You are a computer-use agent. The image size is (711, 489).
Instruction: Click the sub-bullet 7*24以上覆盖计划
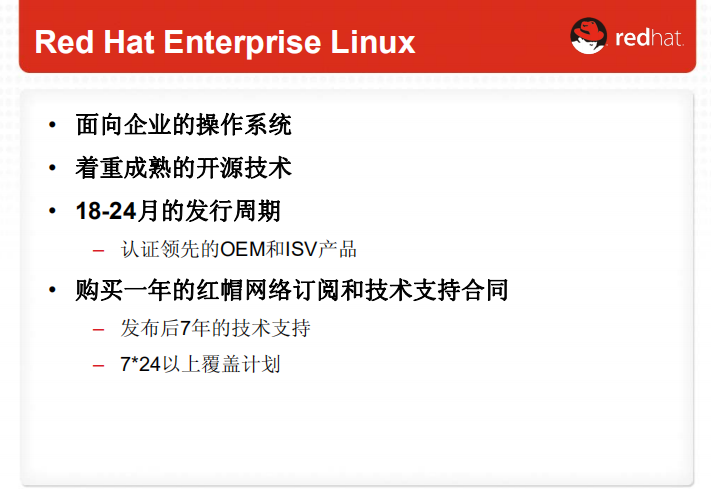tap(200, 364)
